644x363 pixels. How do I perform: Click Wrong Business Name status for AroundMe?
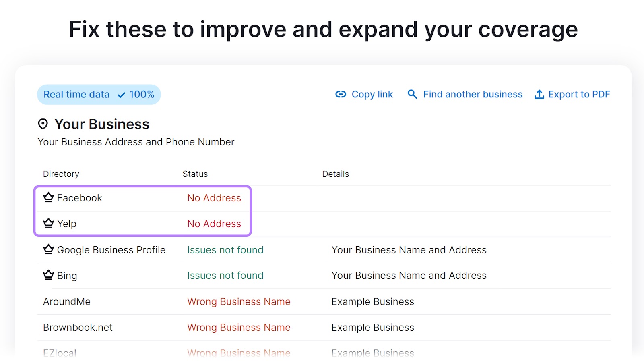pos(239,302)
